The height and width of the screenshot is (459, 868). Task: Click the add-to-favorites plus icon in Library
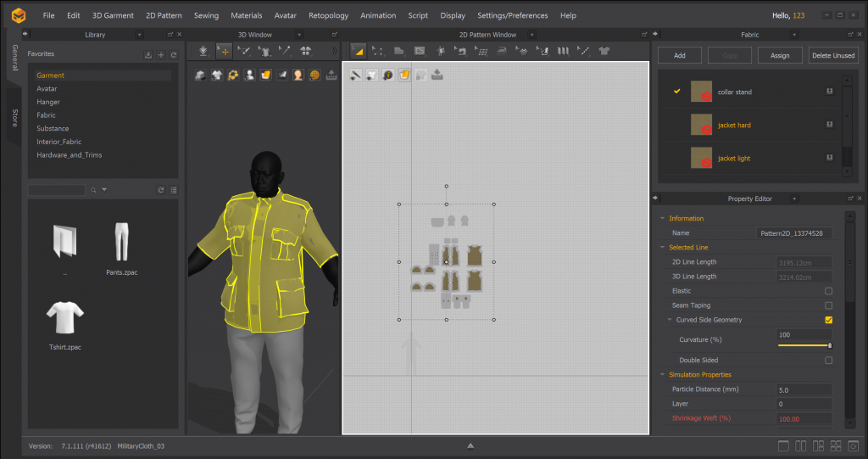coord(161,55)
